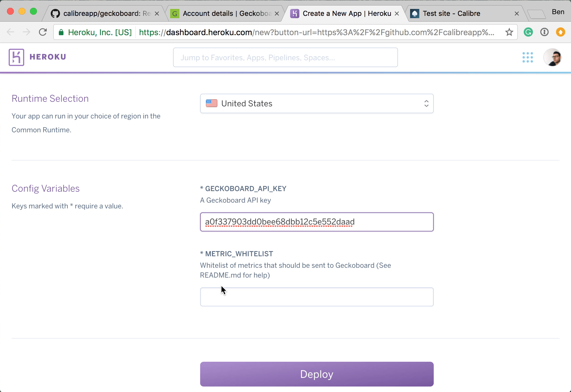Focus the Jump to Favorites search box
571x392 pixels.
tap(285, 57)
